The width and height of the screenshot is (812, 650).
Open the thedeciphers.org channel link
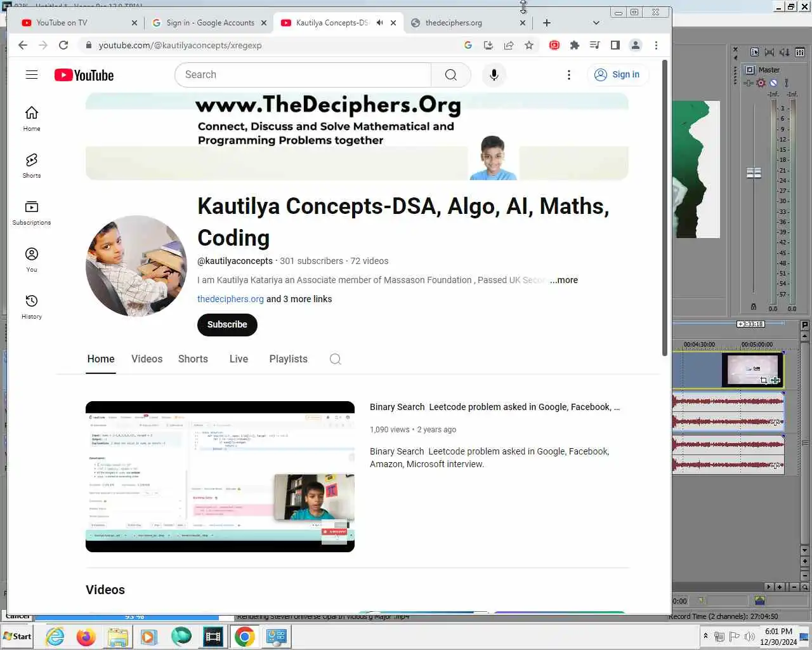(230, 299)
